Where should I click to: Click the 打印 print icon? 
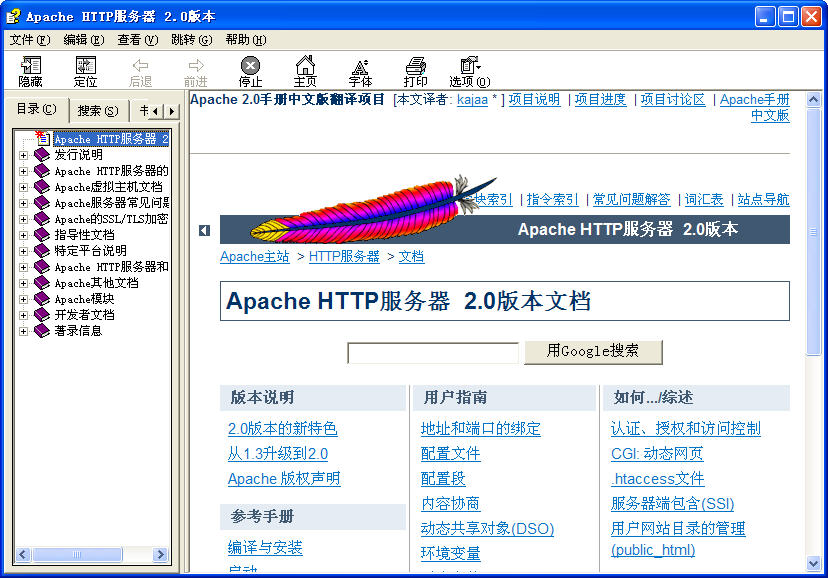click(415, 70)
